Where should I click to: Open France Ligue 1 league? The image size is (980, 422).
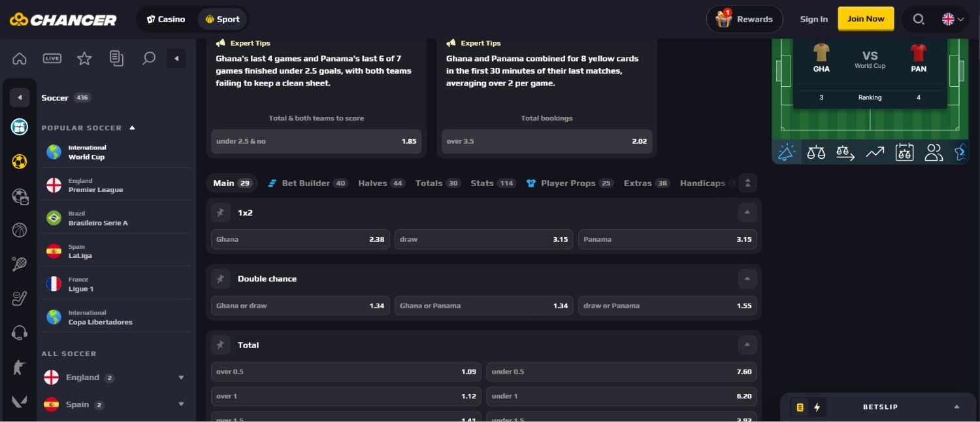pyautogui.click(x=116, y=284)
